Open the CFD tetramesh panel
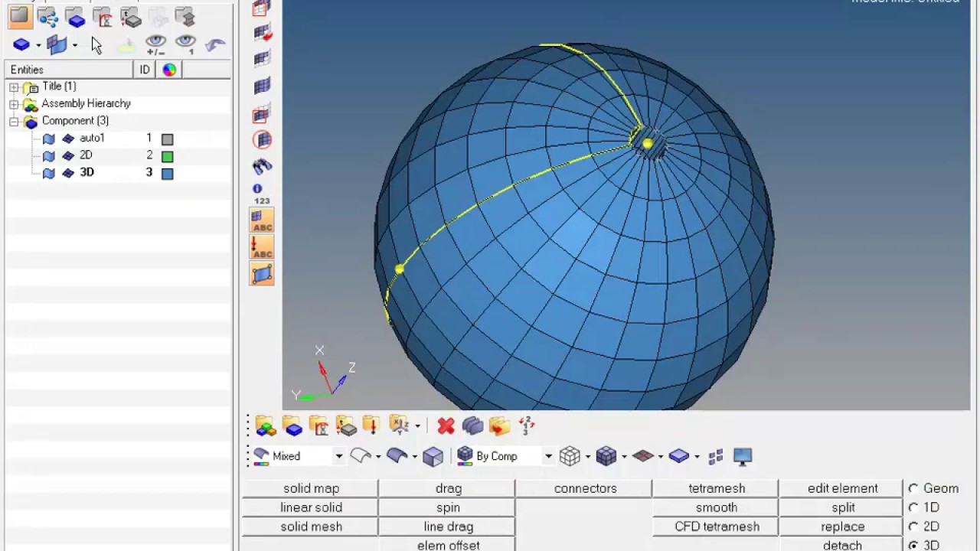The width and height of the screenshot is (980, 551). pyautogui.click(x=717, y=527)
